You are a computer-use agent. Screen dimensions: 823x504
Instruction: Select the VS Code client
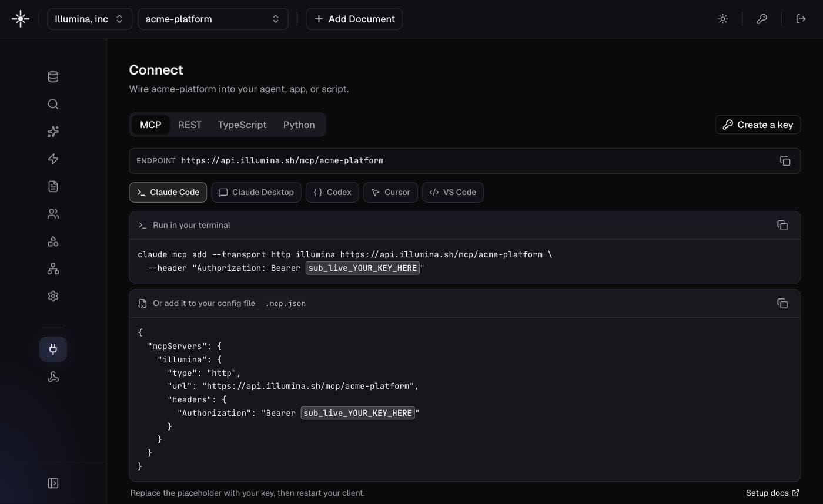tap(453, 192)
